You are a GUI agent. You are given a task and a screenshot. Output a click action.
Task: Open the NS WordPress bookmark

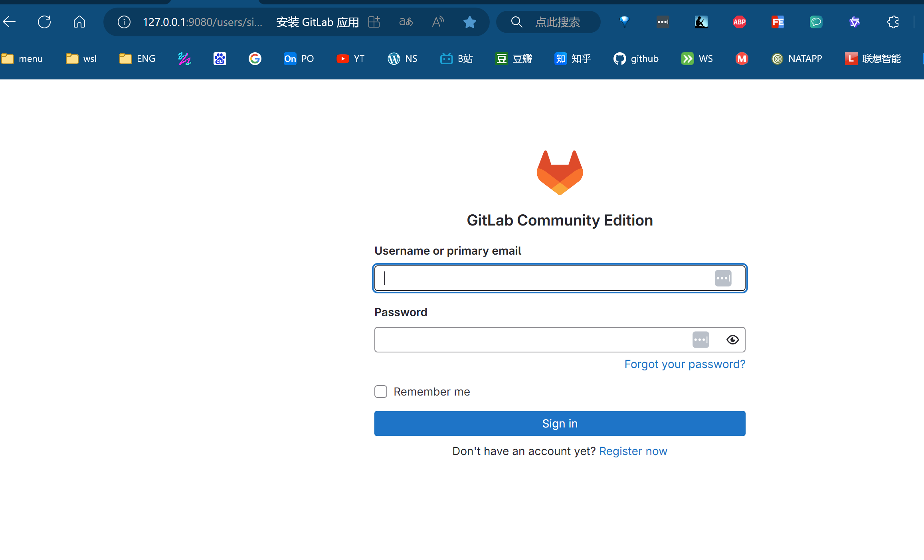[x=402, y=59]
